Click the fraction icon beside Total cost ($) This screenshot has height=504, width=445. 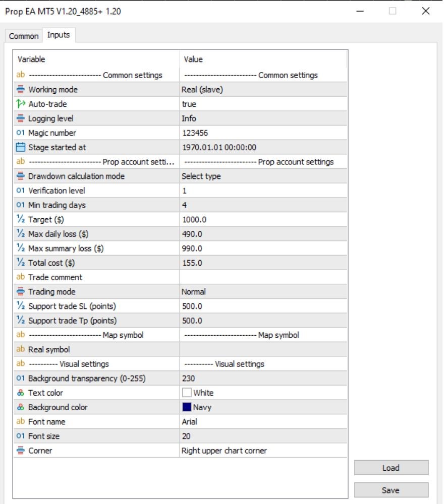click(20, 263)
